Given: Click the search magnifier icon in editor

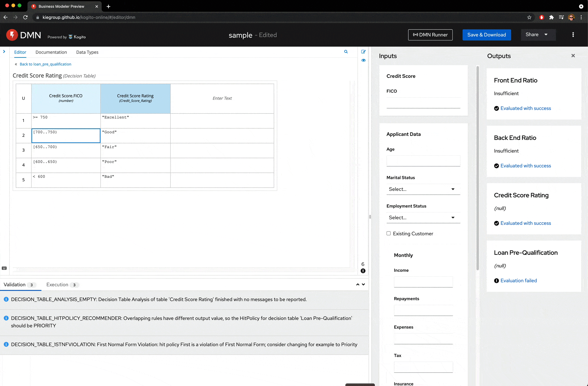Looking at the screenshot, I should [x=346, y=52].
